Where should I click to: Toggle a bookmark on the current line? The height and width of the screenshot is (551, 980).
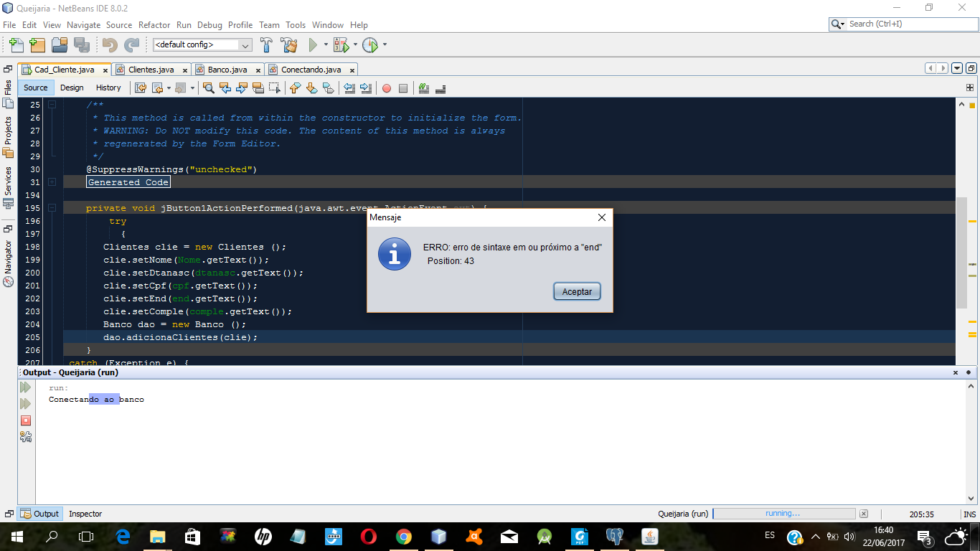(x=328, y=88)
